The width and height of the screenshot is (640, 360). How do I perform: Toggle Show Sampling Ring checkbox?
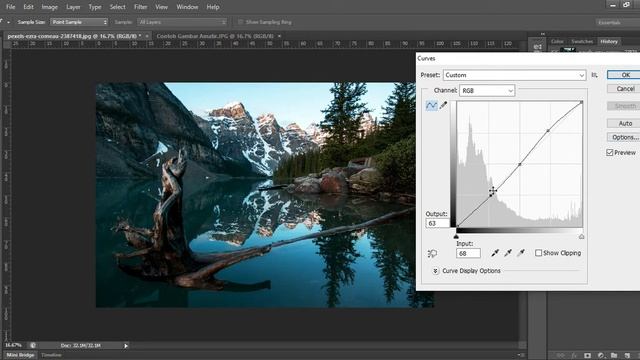pos(240,22)
